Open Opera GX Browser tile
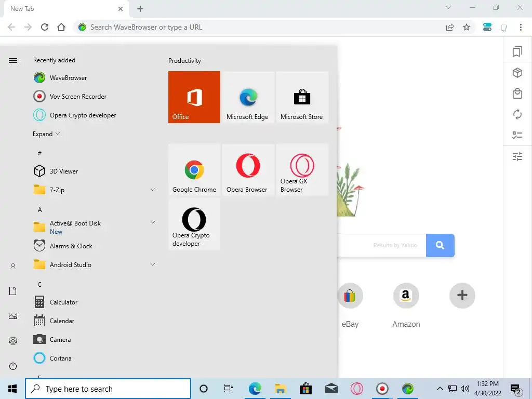 click(x=302, y=170)
